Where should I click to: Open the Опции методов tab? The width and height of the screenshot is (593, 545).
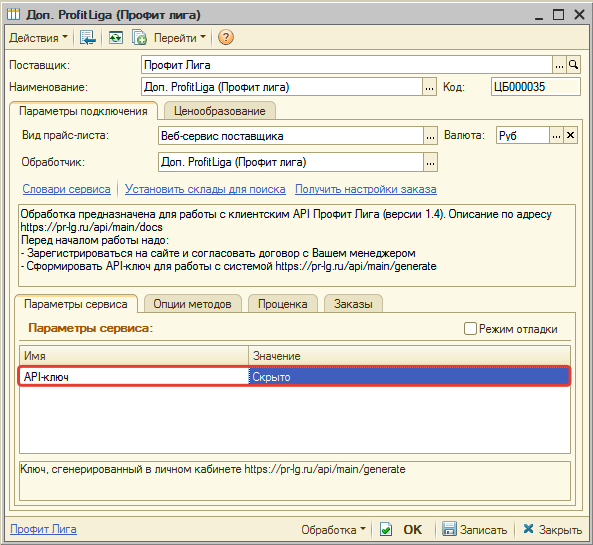pos(192,304)
